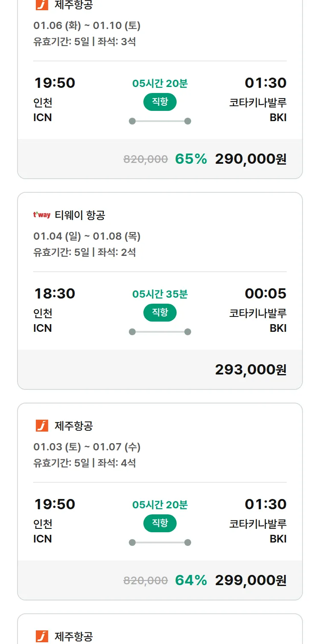Tap 직항 badge on the 299,000원 flight

pos(160,523)
